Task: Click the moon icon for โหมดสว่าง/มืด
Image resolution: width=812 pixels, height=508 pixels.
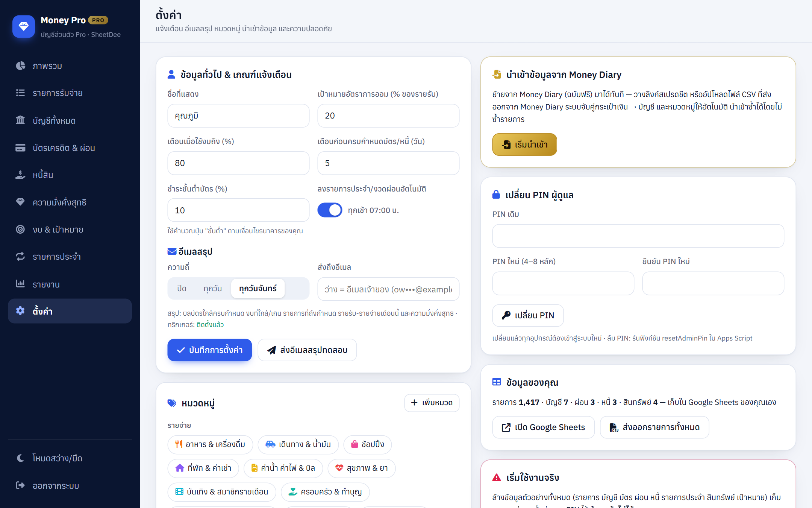Action: pyautogui.click(x=20, y=458)
